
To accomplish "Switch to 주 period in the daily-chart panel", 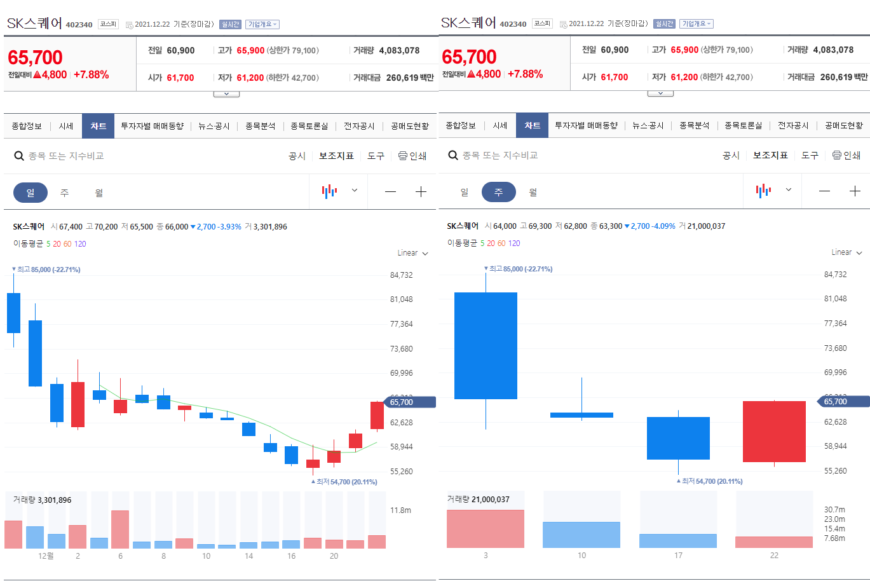I will [x=65, y=193].
